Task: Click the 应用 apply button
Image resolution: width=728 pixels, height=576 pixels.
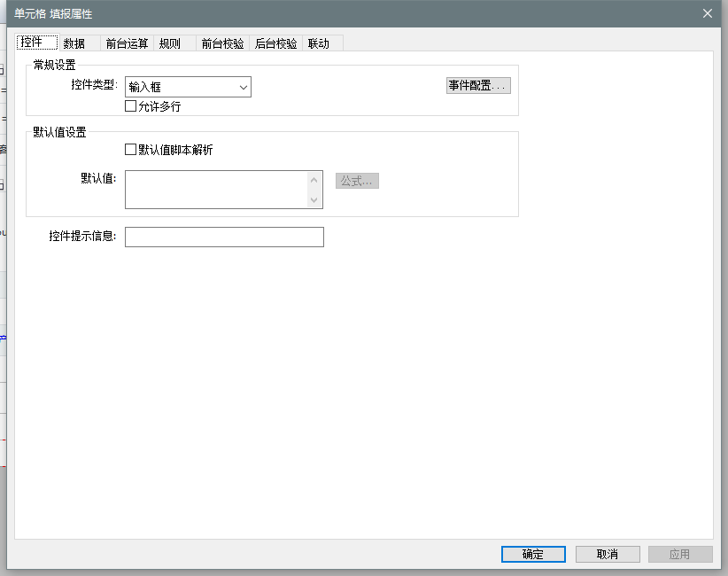Action: tap(680, 554)
